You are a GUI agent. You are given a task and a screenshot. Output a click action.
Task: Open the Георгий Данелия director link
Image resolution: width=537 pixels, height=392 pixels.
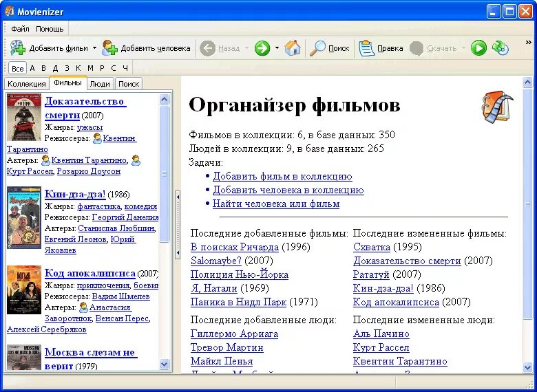coord(125,217)
